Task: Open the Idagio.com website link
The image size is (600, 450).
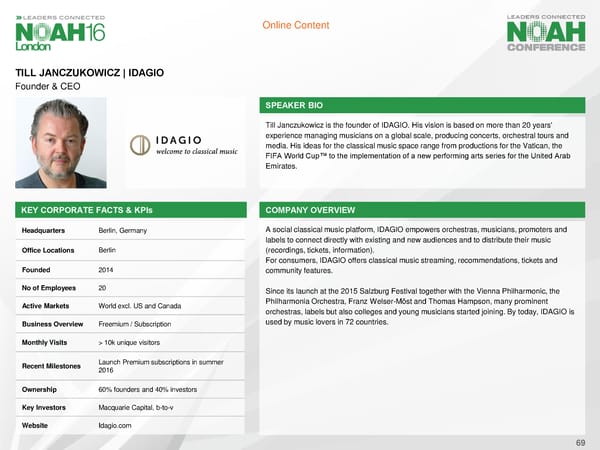Action: (x=115, y=424)
